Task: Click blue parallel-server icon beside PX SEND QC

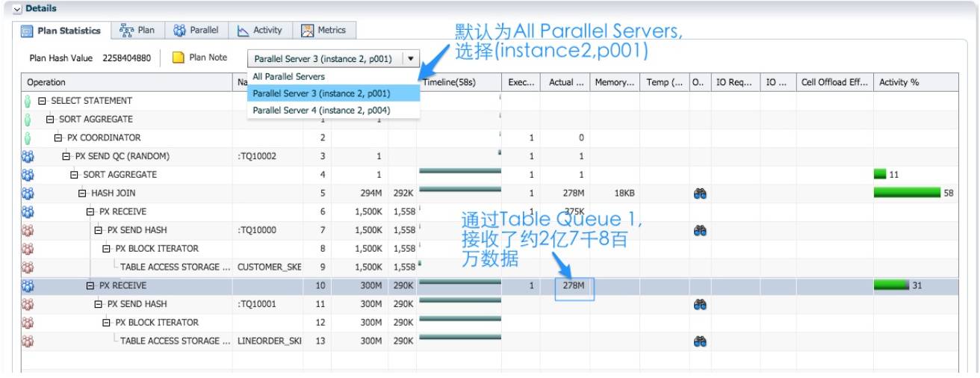Action: (28, 156)
